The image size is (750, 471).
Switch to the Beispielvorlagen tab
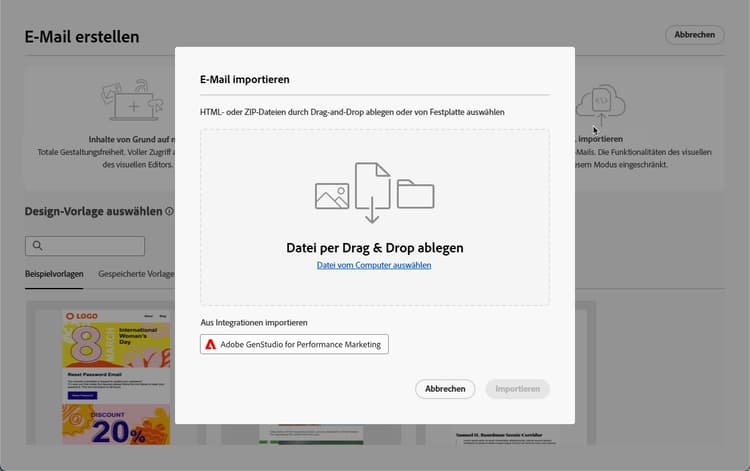pos(54,274)
